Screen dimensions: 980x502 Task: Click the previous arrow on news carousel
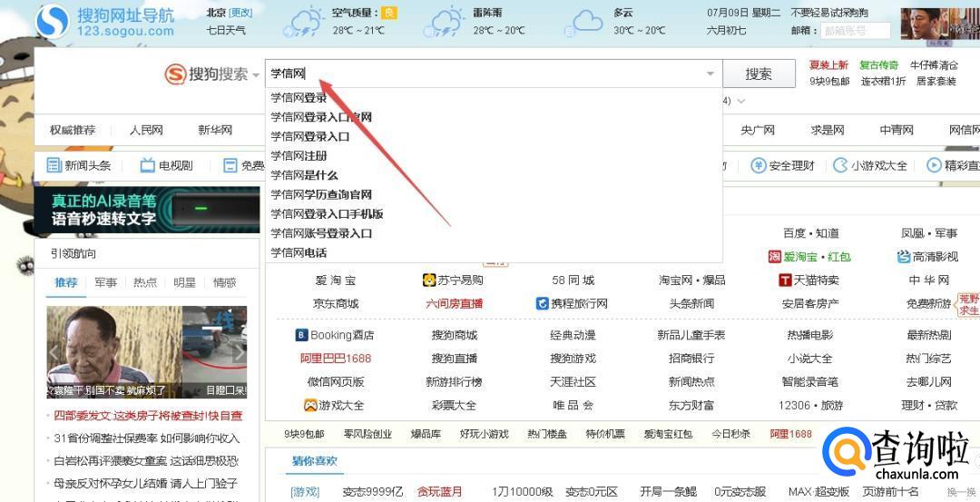(x=55, y=352)
